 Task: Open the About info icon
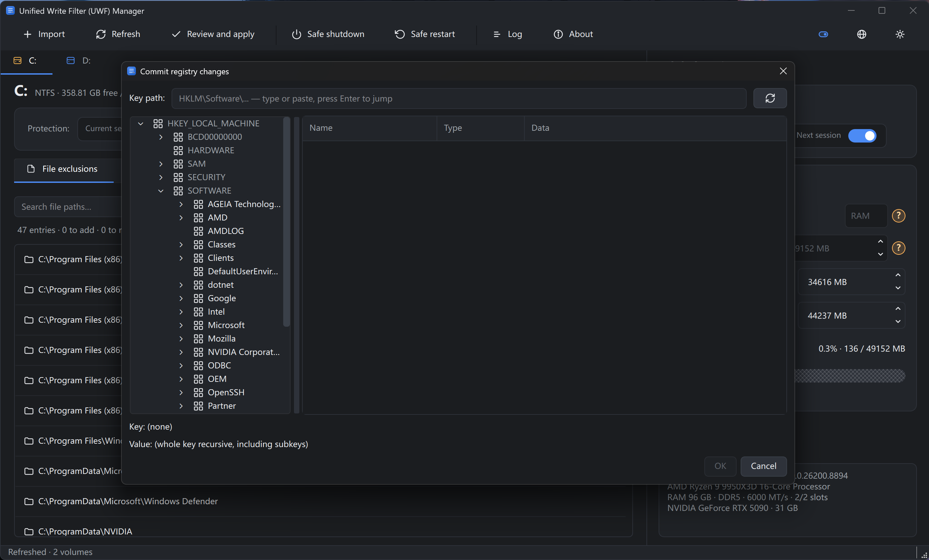558,34
